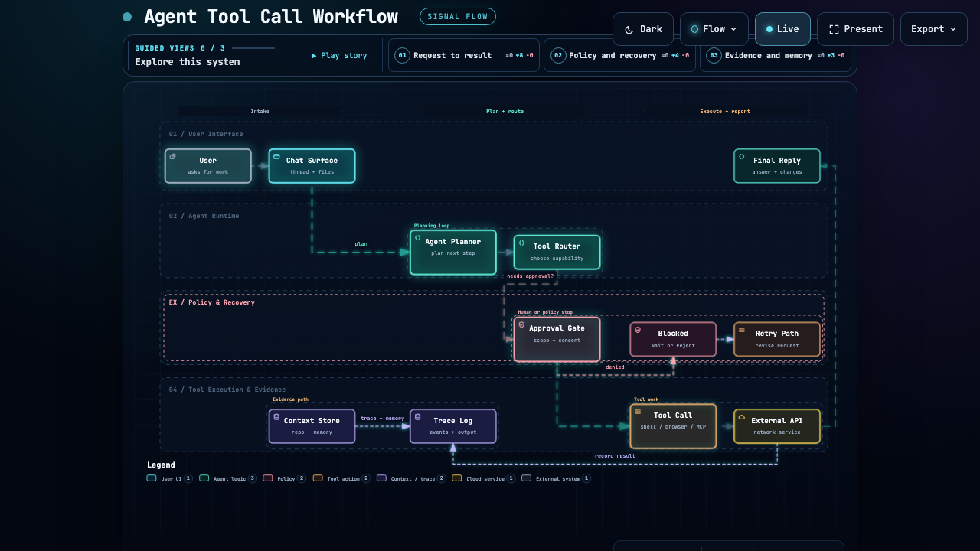This screenshot has height=551, width=980.
Task: Click the External API cloud icon
Action: coord(741,417)
